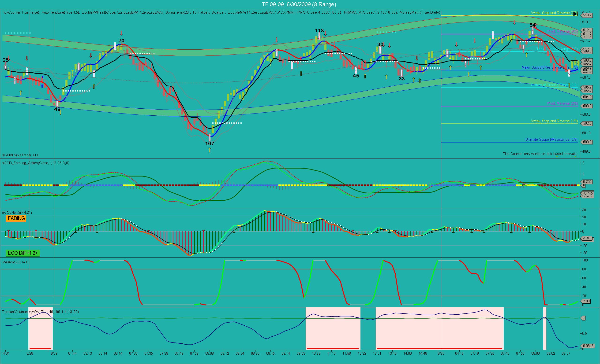Click the 503.9 price marker

[587, 106]
